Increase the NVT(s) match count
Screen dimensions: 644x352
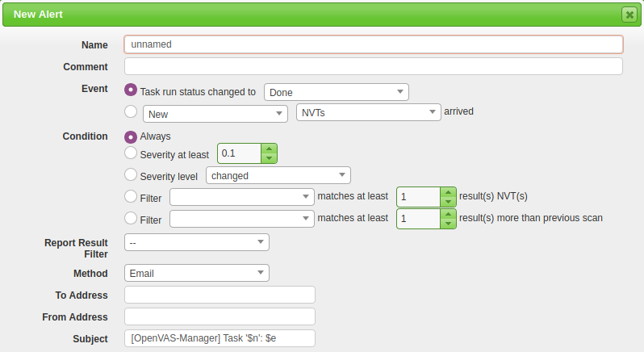[449, 191]
